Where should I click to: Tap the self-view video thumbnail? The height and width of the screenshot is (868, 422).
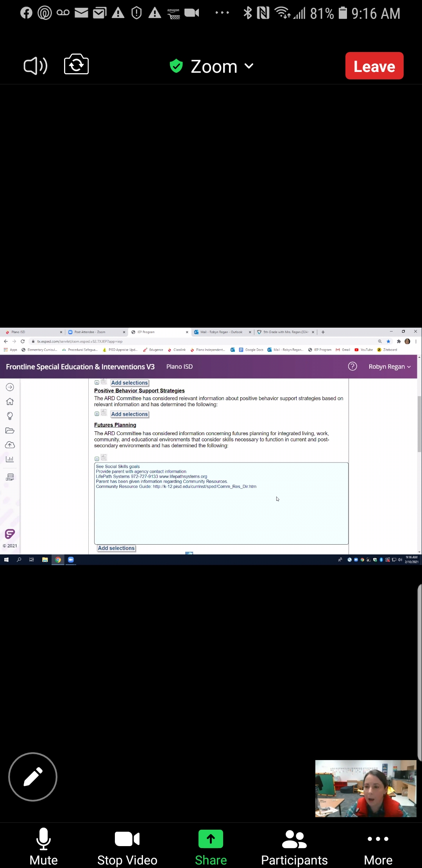pyautogui.click(x=366, y=788)
